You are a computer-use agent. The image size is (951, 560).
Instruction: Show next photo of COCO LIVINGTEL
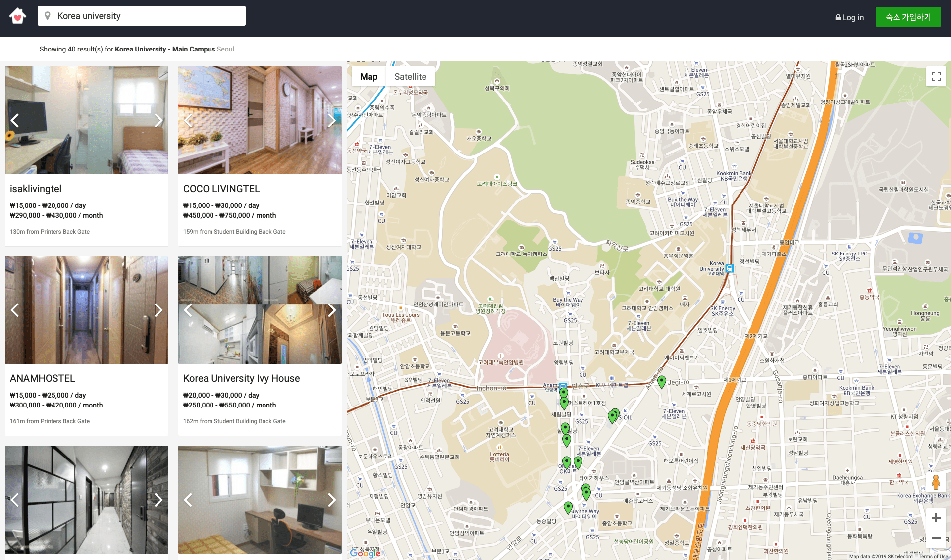pos(332,120)
